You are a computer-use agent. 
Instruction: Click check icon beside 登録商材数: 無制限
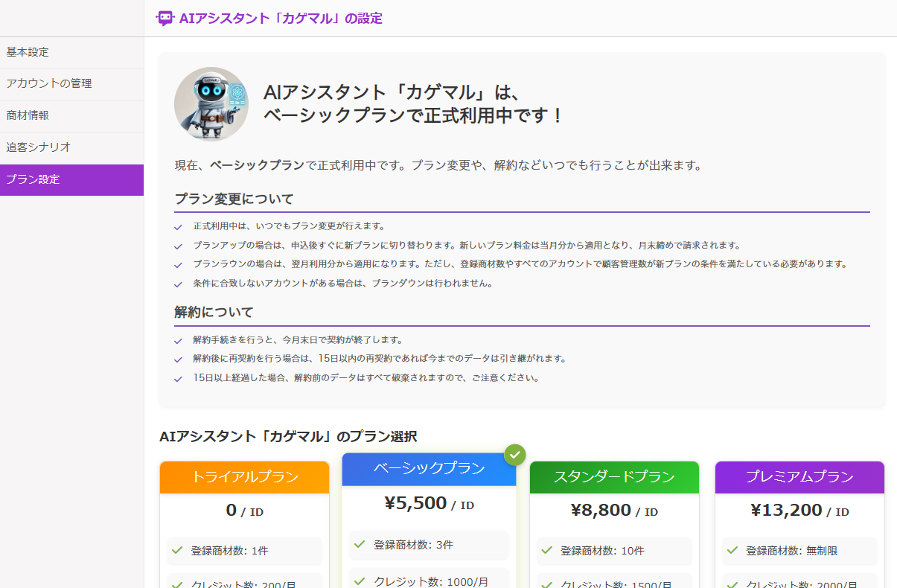point(732,551)
